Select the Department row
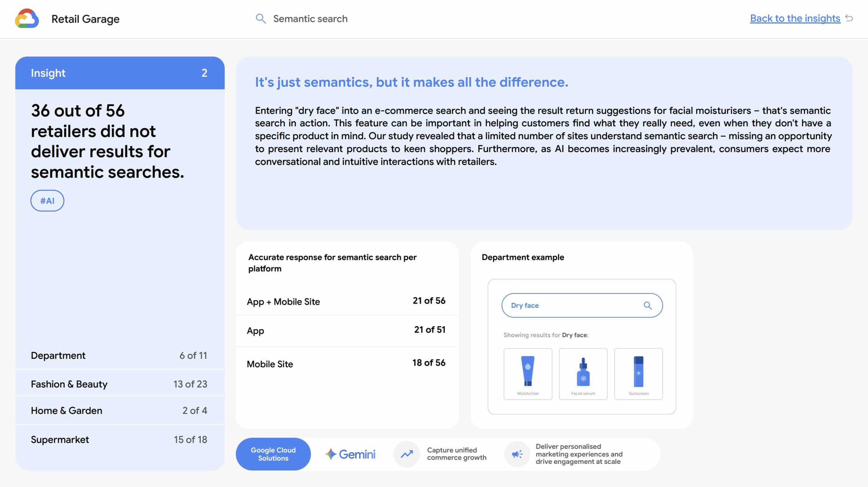This screenshot has width=868, height=487. point(119,355)
